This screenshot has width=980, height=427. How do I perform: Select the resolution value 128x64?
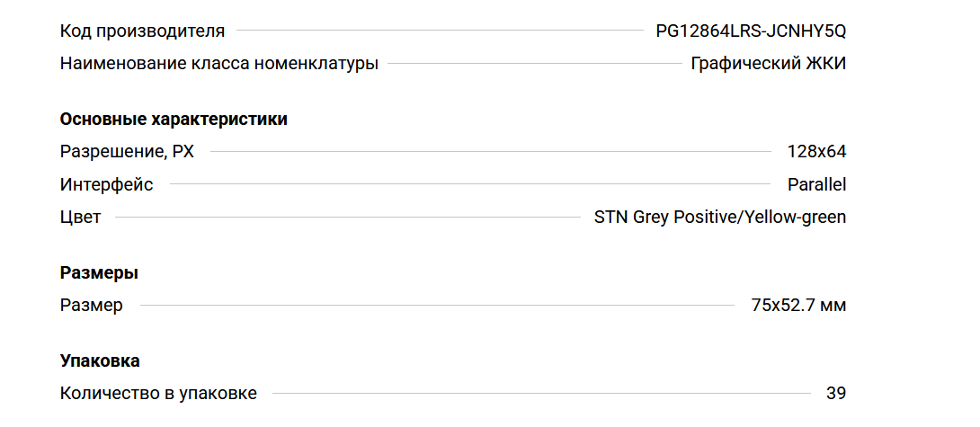(x=816, y=152)
